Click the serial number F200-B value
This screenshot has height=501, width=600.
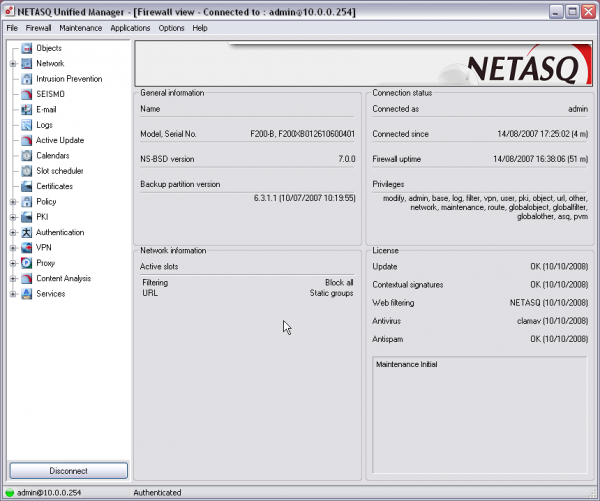[303, 134]
